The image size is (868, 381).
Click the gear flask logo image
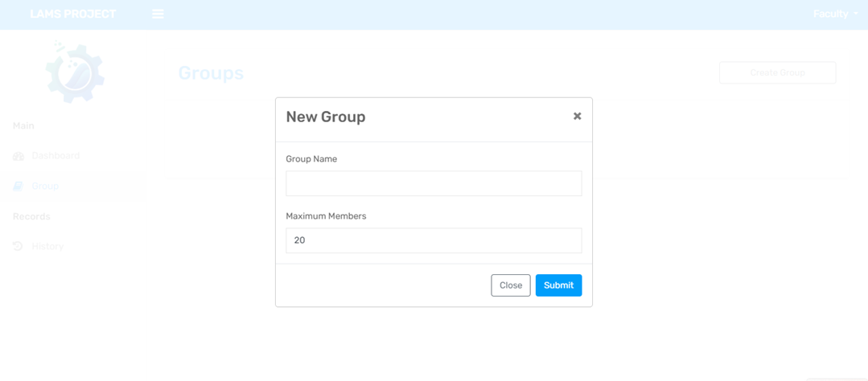click(75, 72)
